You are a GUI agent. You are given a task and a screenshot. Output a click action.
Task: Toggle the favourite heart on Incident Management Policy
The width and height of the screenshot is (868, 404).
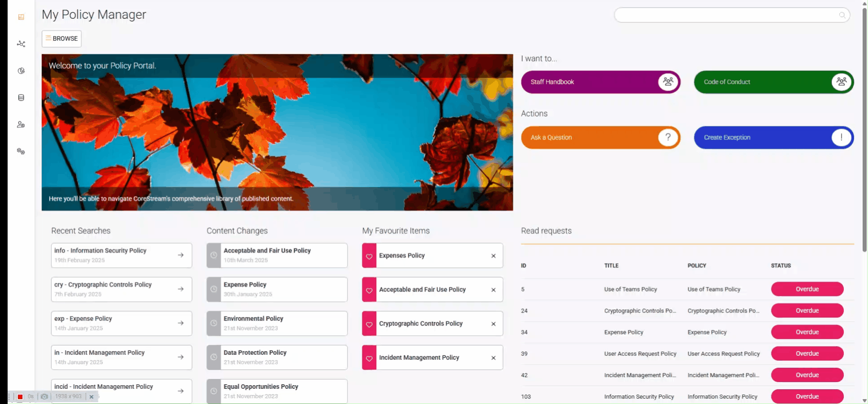click(369, 357)
